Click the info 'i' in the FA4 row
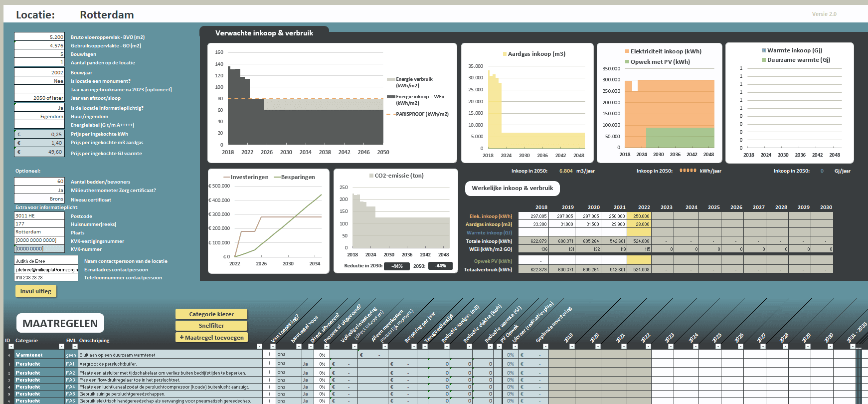Viewport: 868px width, 404px height. click(270, 387)
